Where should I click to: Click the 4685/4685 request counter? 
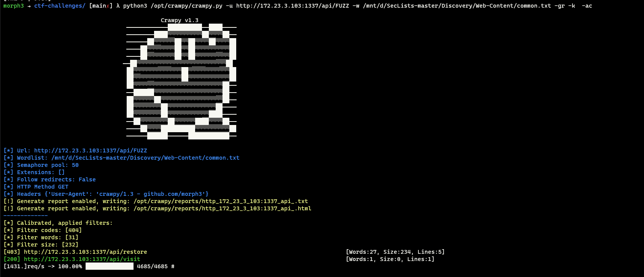(152, 266)
